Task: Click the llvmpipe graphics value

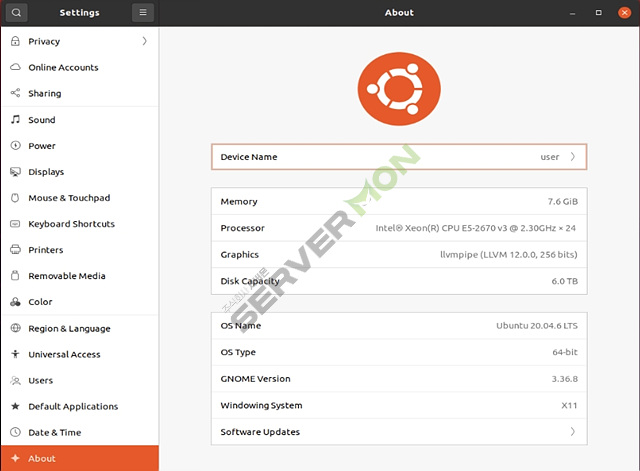Action: point(509,255)
